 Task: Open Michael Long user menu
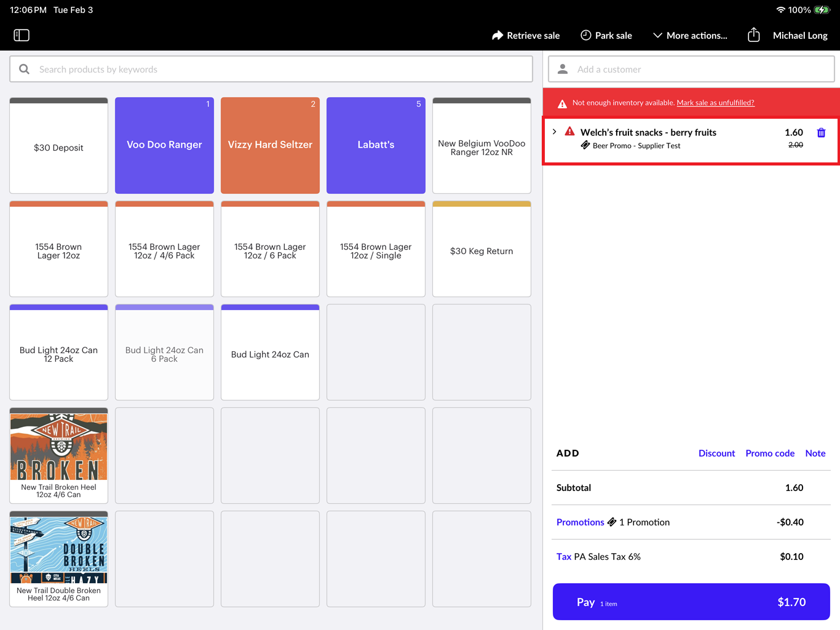(x=800, y=35)
